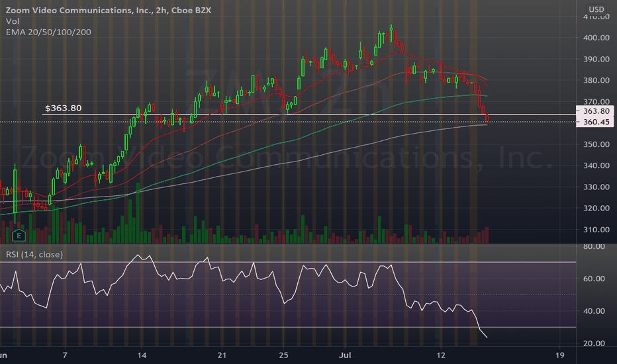Click the 310.00 price axis label
The width and height of the screenshot is (617, 364).
click(x=596, y=230)
